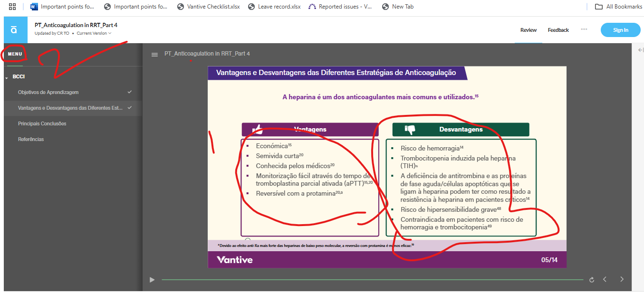The image size is (644, 293).
Task: Open the three-dots more options menu
Action: [584, 29]
